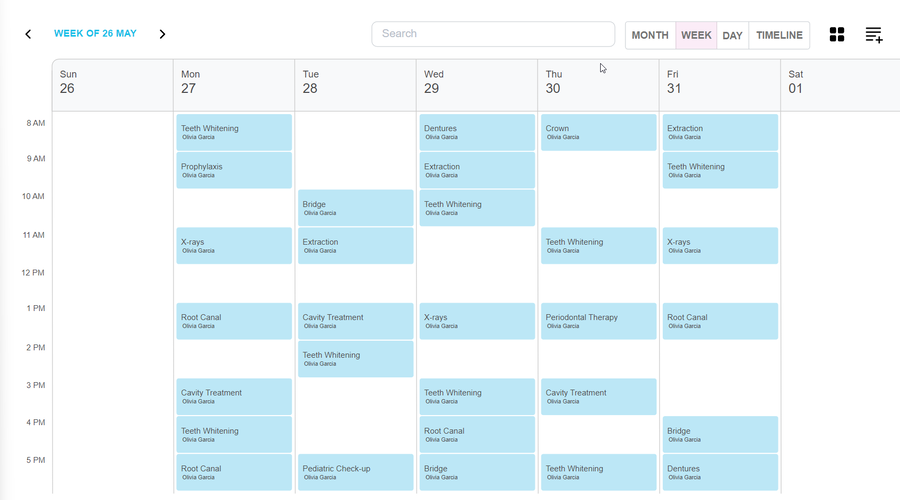Click the Sun 26 day header
The image size is (900, 500).
click(x=112, y=82)
